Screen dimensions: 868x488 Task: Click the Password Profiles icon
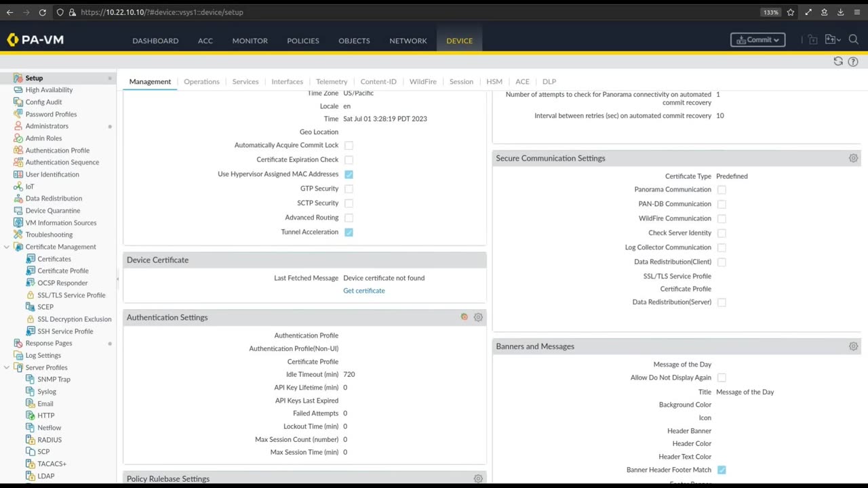pos(18,114)
